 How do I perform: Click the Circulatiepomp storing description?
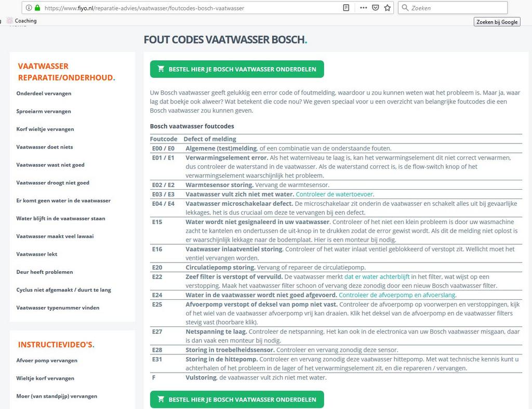point(275,268)
